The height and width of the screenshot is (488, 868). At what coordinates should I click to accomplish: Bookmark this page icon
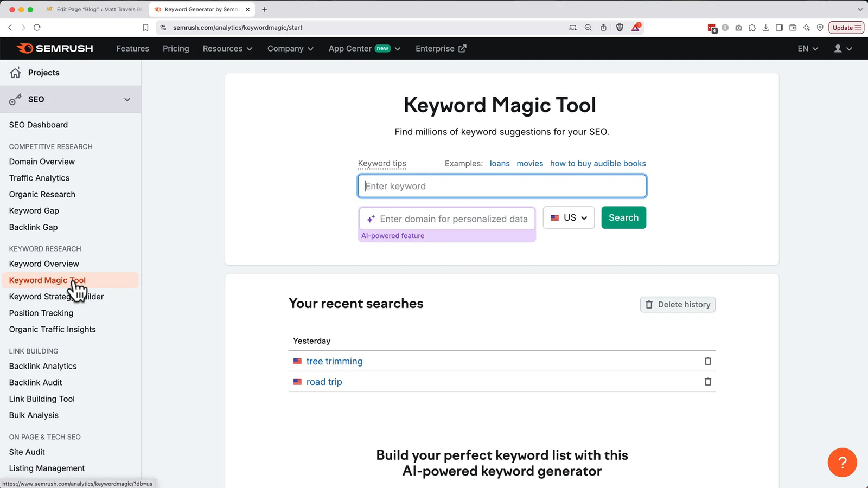145,27
